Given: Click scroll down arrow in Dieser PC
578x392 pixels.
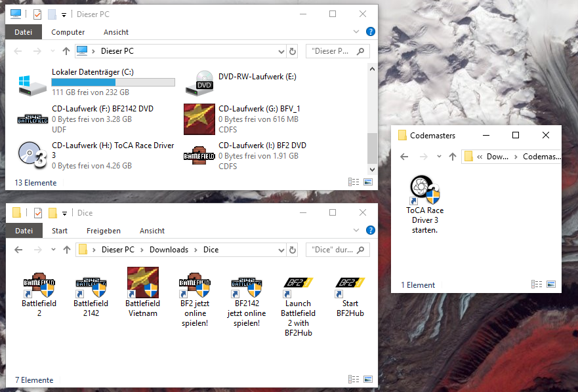Looking at the screenshot, I should (x=372, y=170).
